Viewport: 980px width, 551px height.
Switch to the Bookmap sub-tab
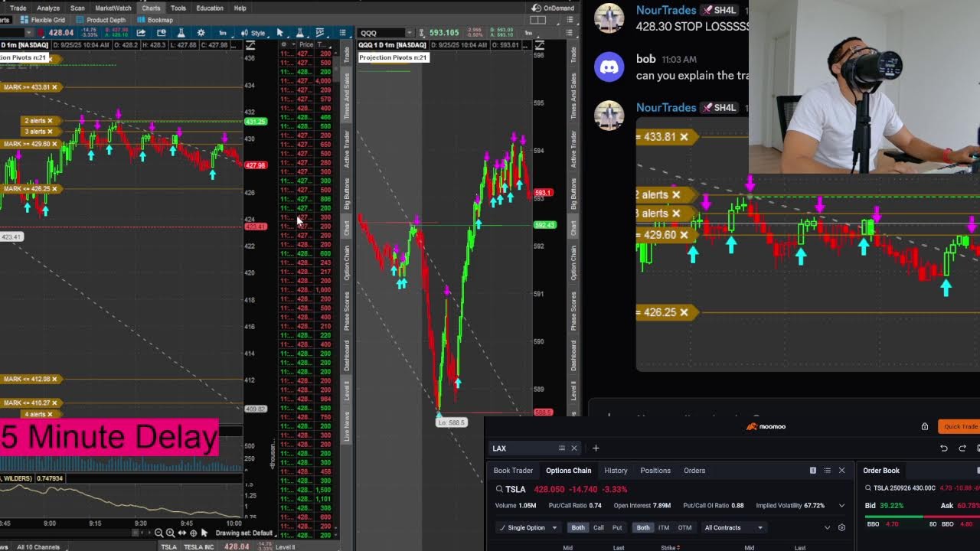(155, 20)
